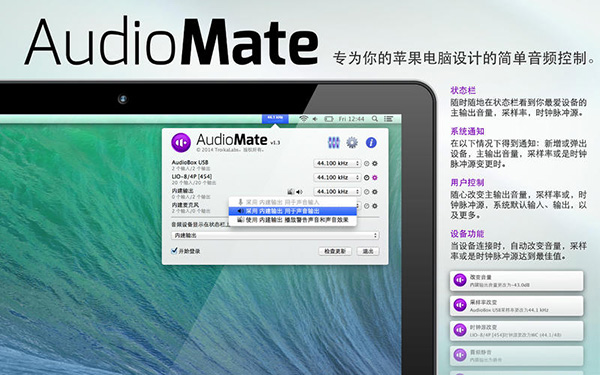Click the speaker output icon beside 内建输出
This screenshot has width=600, height=375.
(299, 192)
